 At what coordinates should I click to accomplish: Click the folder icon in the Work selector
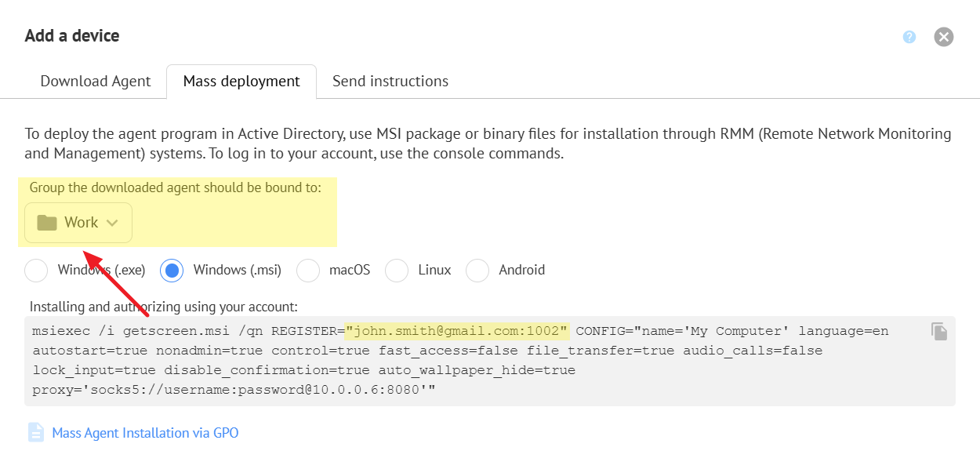pos(47,223)
